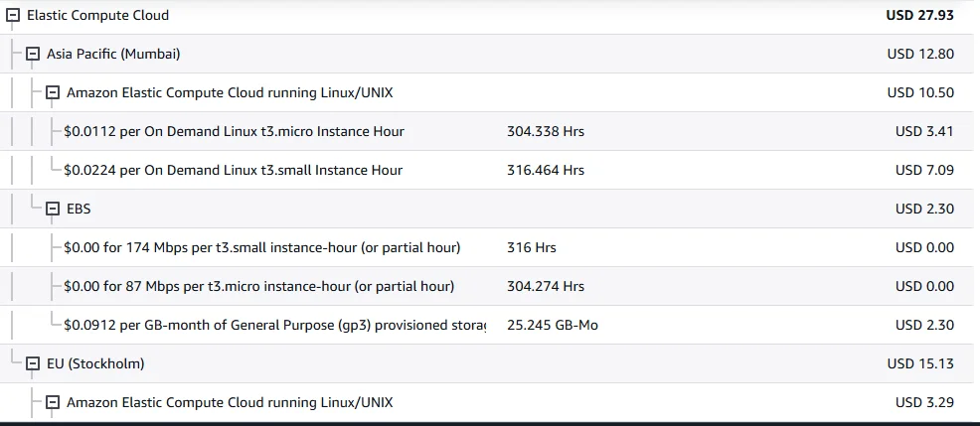Select the EBS label text

[79, 209]
